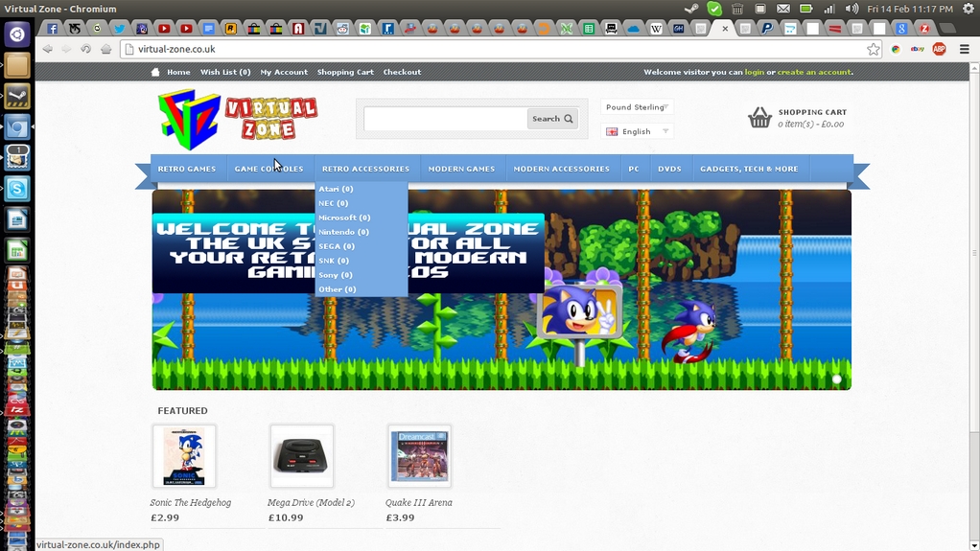The width and height of the screenshot is (980, 551).
Task: Go to the Checkout link
Action: pos(402,72)
